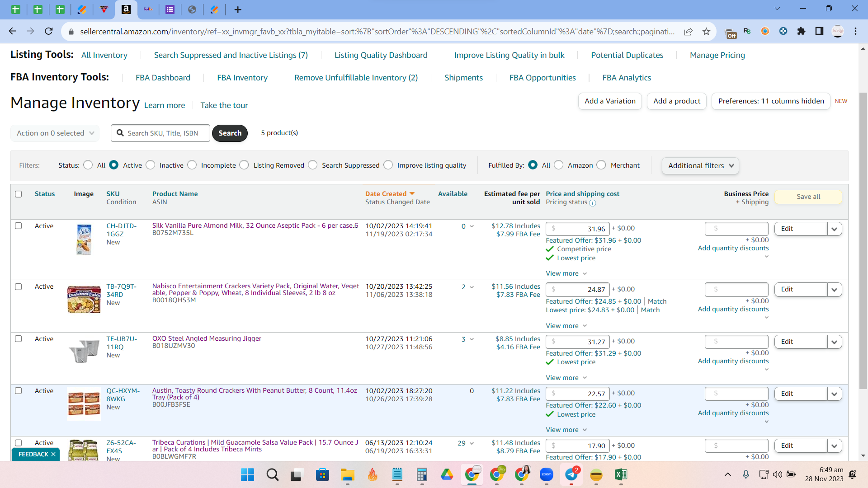
Task: Check the Silk Vanilla Almond Milk row checkbox
Action: click(19, 226)
